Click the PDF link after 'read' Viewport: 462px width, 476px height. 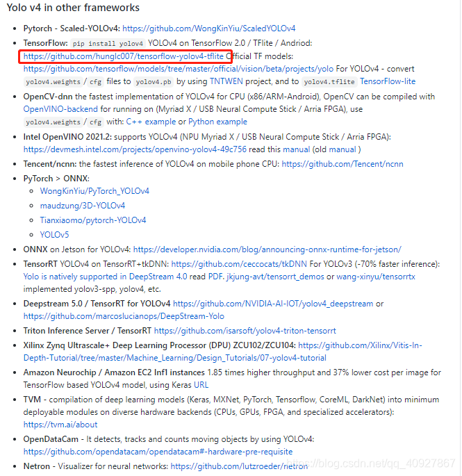coord(216,277)
